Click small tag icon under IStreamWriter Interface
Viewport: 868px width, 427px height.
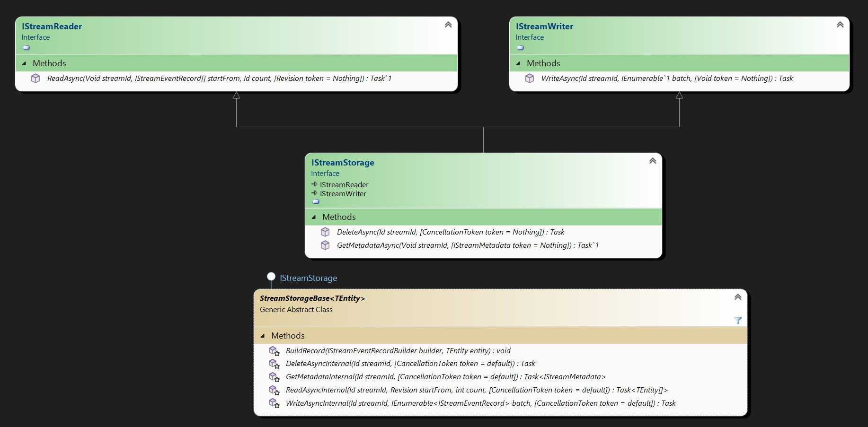pyautogui.click(x=521, y=48)
